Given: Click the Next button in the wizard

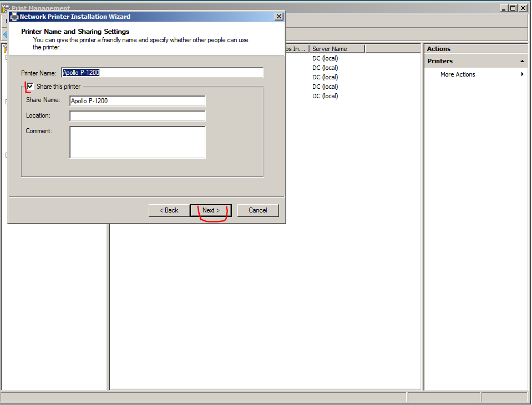Looking at the screenshot, I should 211,210.
